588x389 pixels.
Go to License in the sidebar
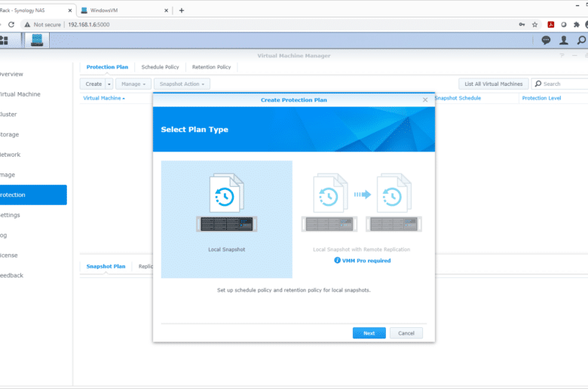(8, 255)
